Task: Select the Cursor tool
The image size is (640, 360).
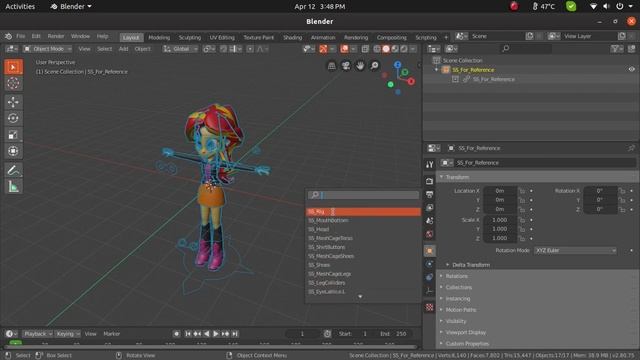Action: point(13,83)
